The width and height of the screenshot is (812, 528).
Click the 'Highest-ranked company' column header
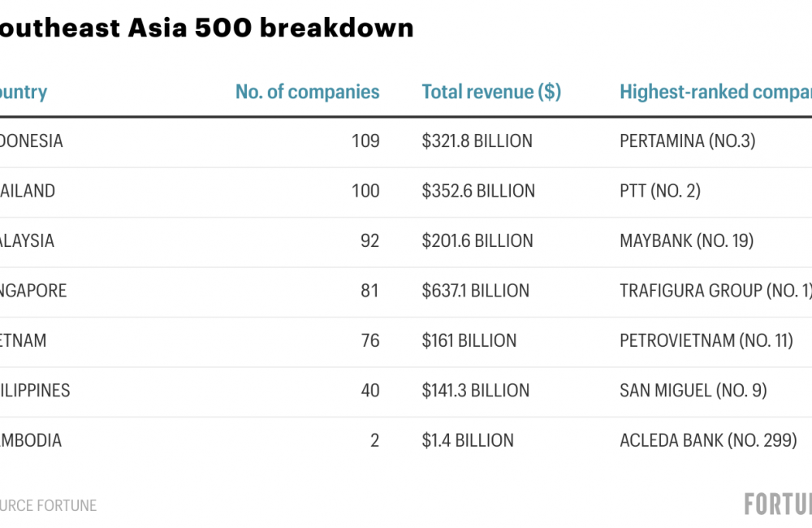tap(715, 92)
